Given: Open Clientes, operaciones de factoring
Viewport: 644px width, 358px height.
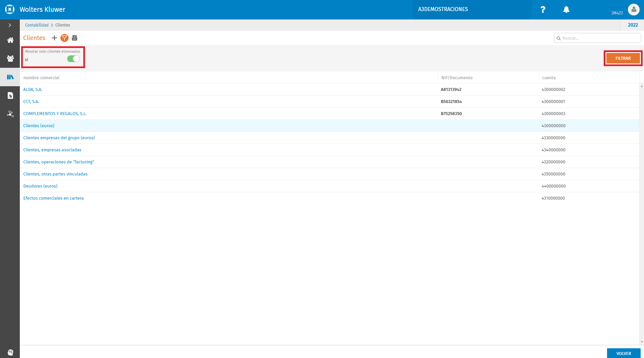Looking at the screenshot, I should coord(59,162).
